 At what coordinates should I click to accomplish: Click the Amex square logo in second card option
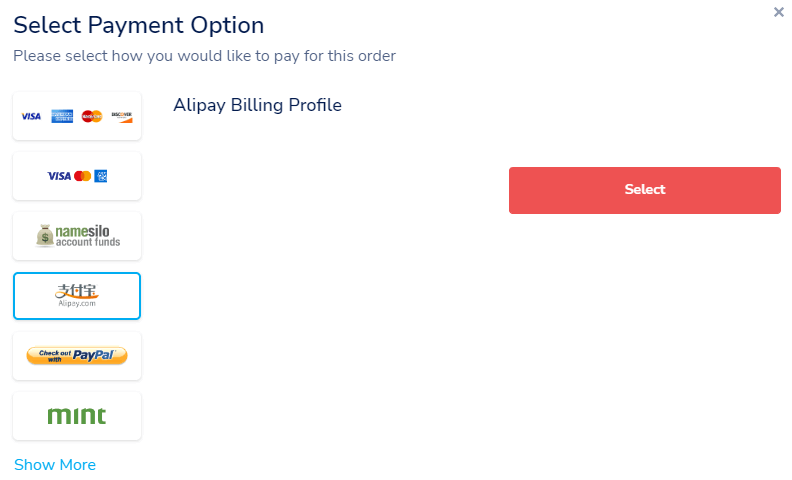(x=101, y=176)
